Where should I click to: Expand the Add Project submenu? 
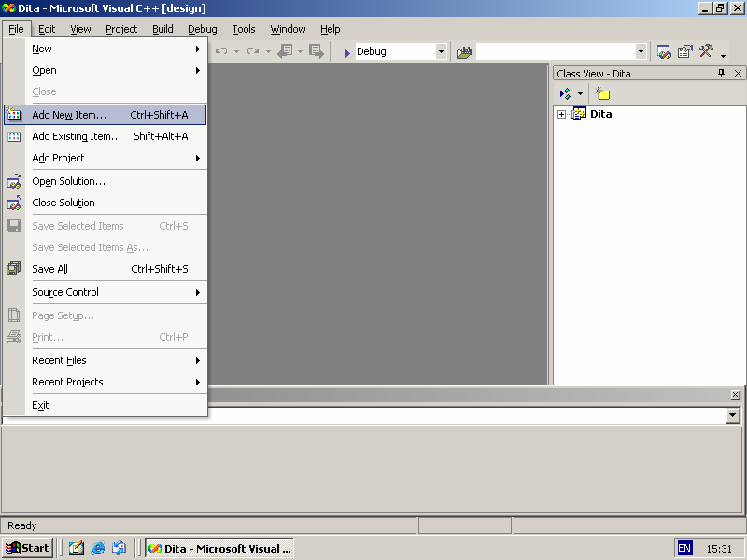click(106, 158)
